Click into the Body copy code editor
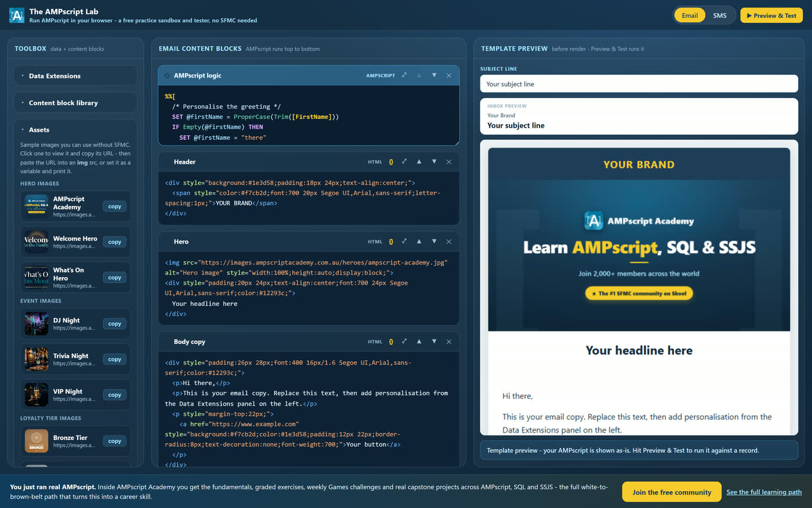Viewport: 812px width, 508px height. pos(309,409)
